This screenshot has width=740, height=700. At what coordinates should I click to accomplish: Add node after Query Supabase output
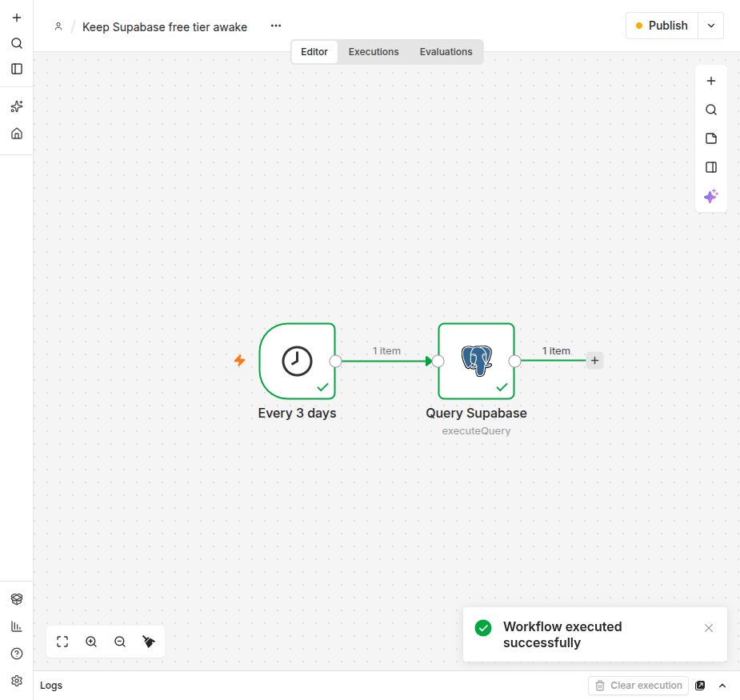click(x=594, y=361)
